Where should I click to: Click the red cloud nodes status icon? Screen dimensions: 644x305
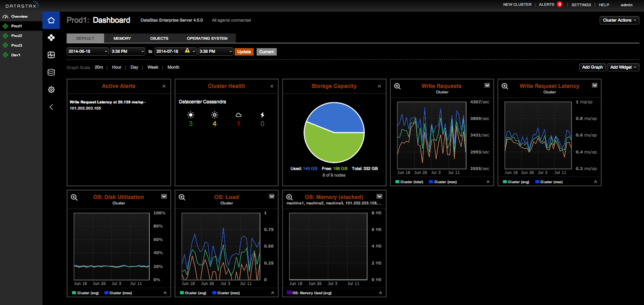pos(238,115)
